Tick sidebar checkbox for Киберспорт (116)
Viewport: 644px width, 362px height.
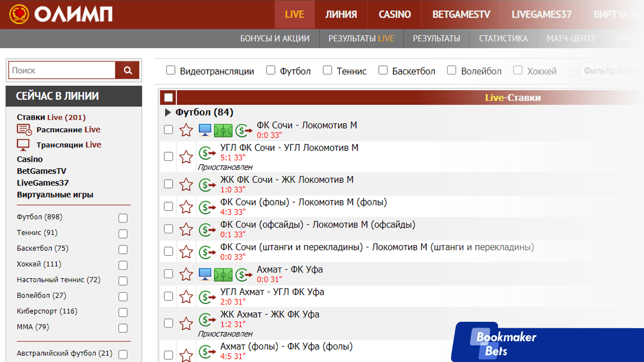tap(123, 313)
